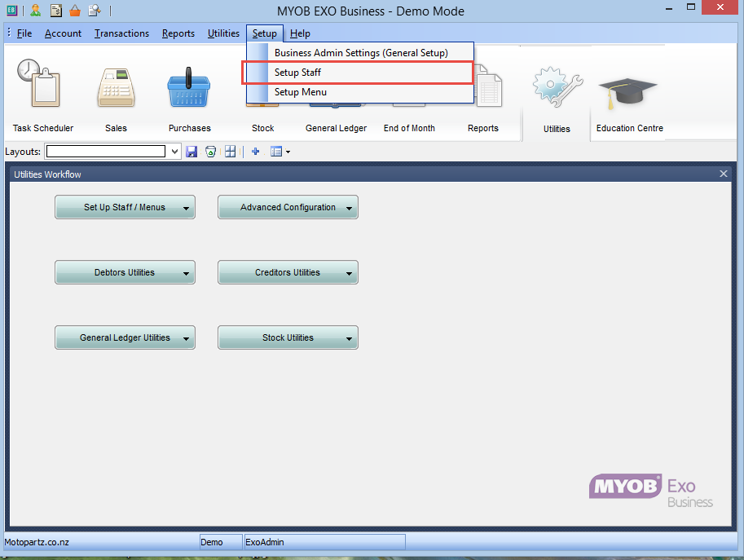Click the document search icon in title bar

point(95,10)
